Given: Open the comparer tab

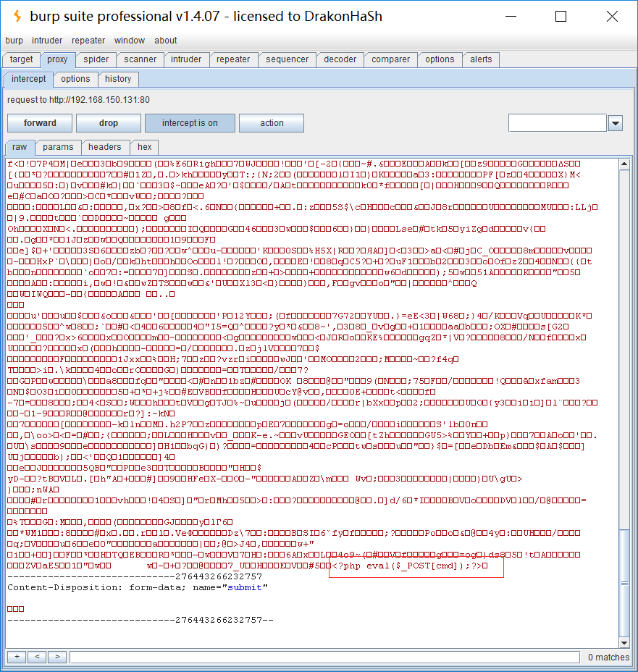Looking at the screenshot, I should (391, 59).
